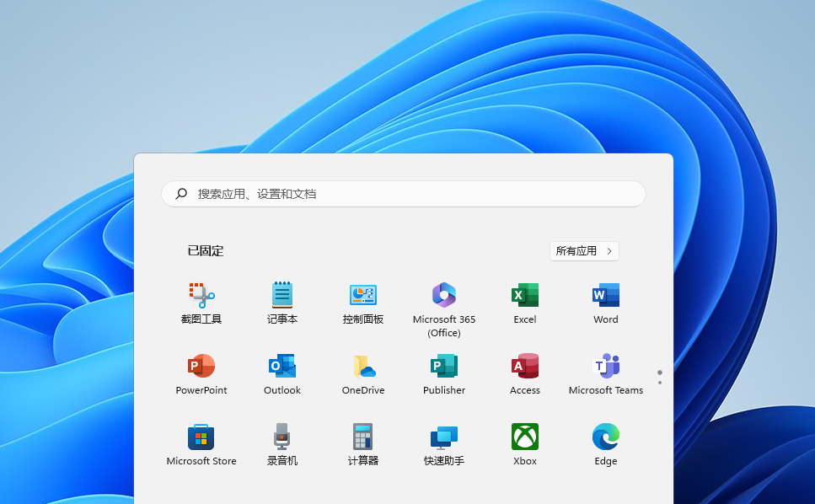This screenshot has width=815, height=504.
Task: Launch Publisher from pinned apps
Action: pos(444,374)
